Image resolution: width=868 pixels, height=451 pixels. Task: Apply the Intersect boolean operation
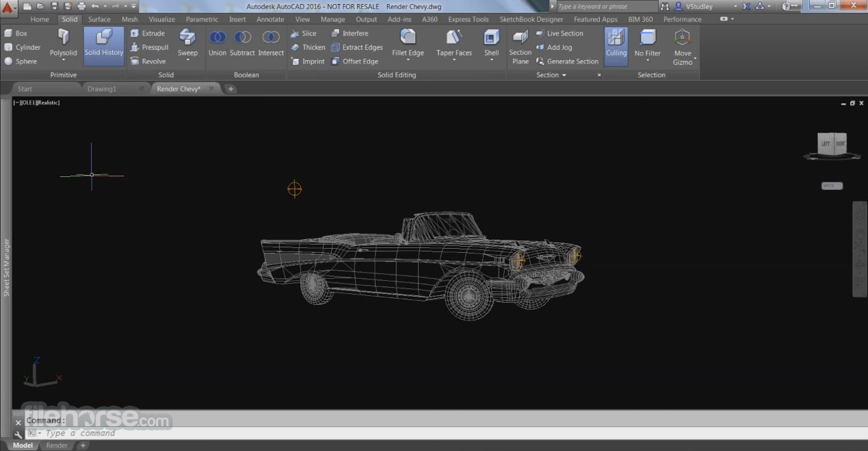pyautogui.click(x=271, y=42)
